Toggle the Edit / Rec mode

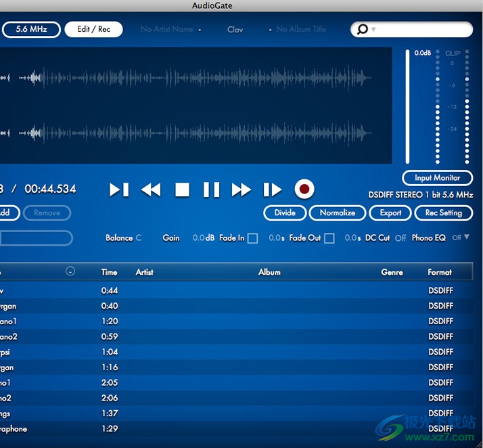[93, 29]
